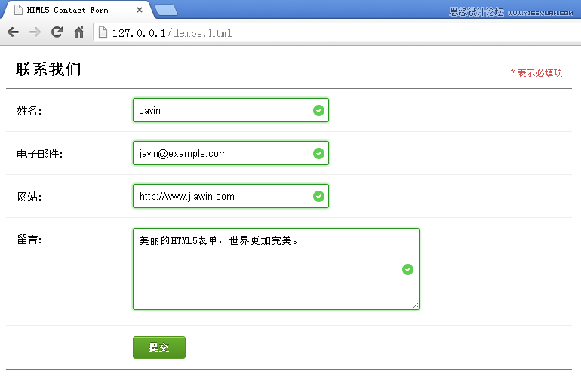Click the green checkmark in the 电子邮件 field
Screen dimensions: 581x392
(x=318, y=153)
